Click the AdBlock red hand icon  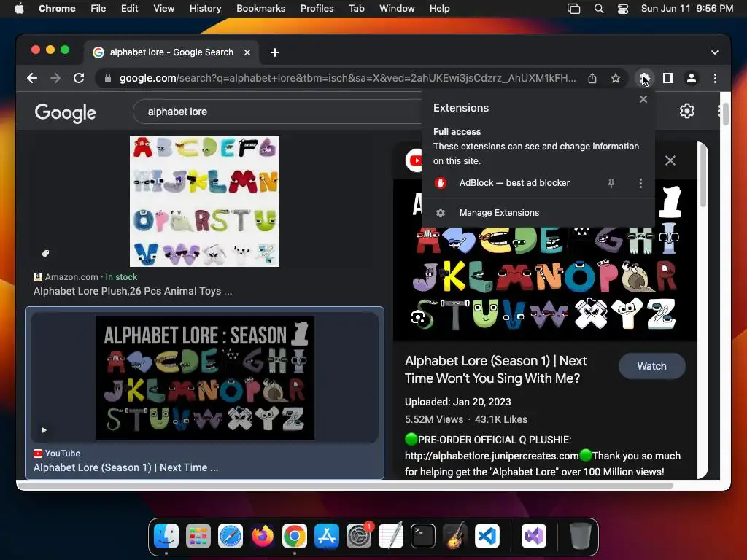[x=441, y=183]
